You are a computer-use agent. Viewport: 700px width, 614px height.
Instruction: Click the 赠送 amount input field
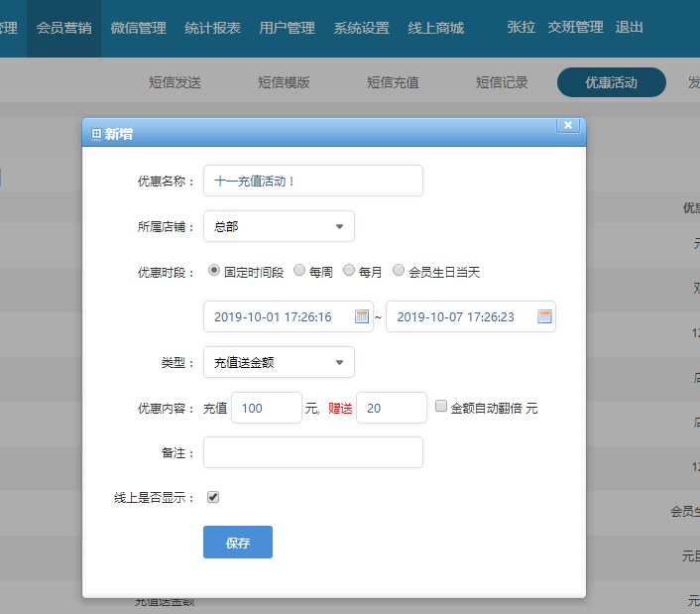(x=391, y=408)
